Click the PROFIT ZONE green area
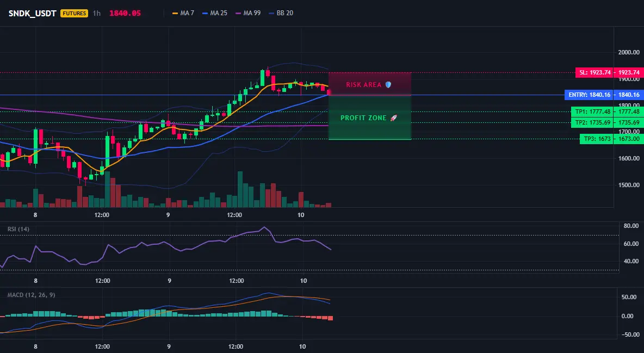The width and height of the screenshot is (644, 353). (370, 118)
